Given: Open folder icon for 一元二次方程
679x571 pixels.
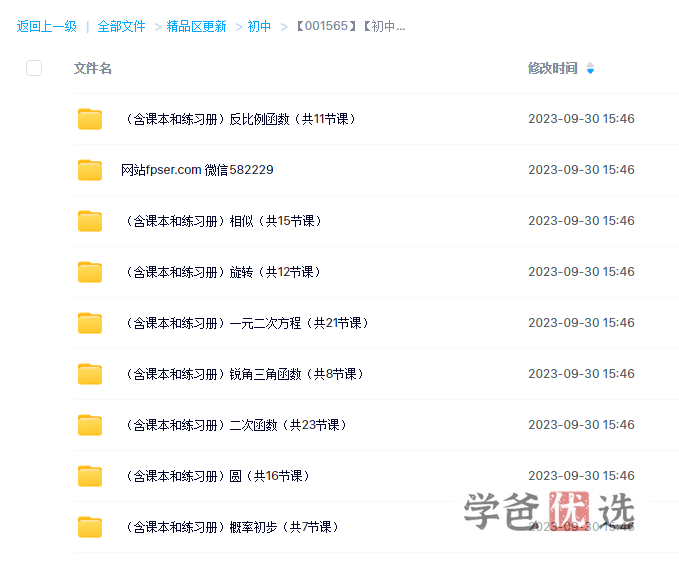Looking at the screenshot, I should point(90,323).
